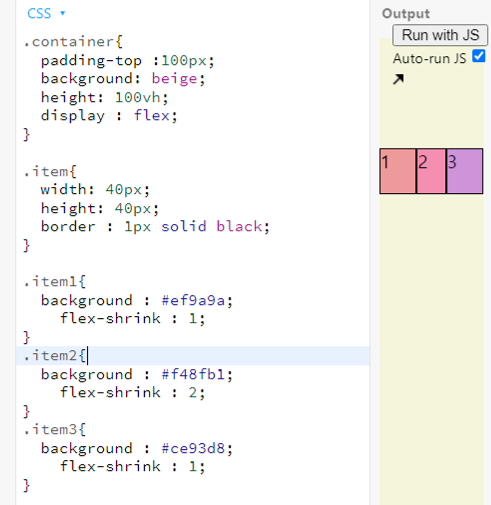Click the #ce93d8 color value
The width and height of the screenshot is (491, 505).
pyautogui.click(x=193, y=448)
